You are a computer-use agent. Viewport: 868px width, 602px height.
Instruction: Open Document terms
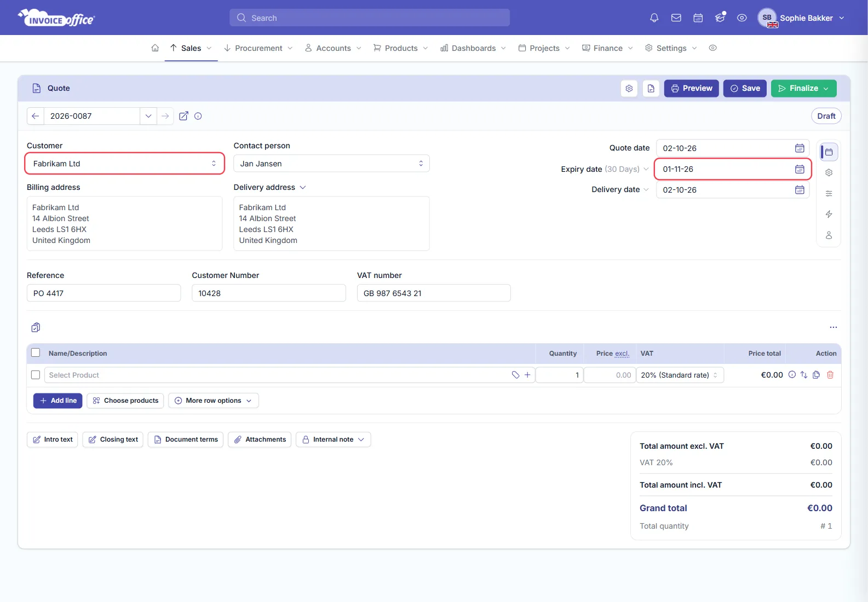[186, 439]
